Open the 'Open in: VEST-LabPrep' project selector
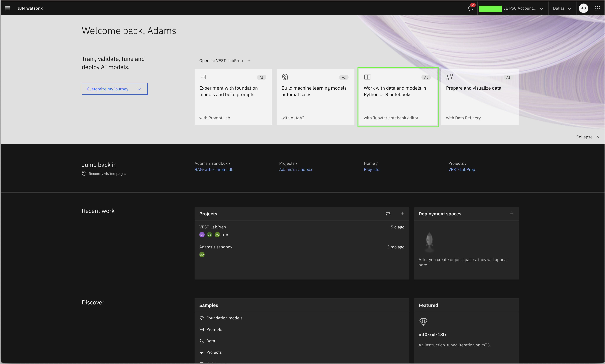Screen dimensions: 605x364 pos(225,61)
